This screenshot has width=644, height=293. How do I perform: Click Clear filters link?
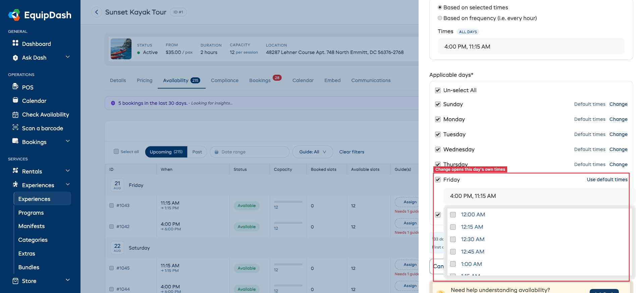(x=352, y=152)
